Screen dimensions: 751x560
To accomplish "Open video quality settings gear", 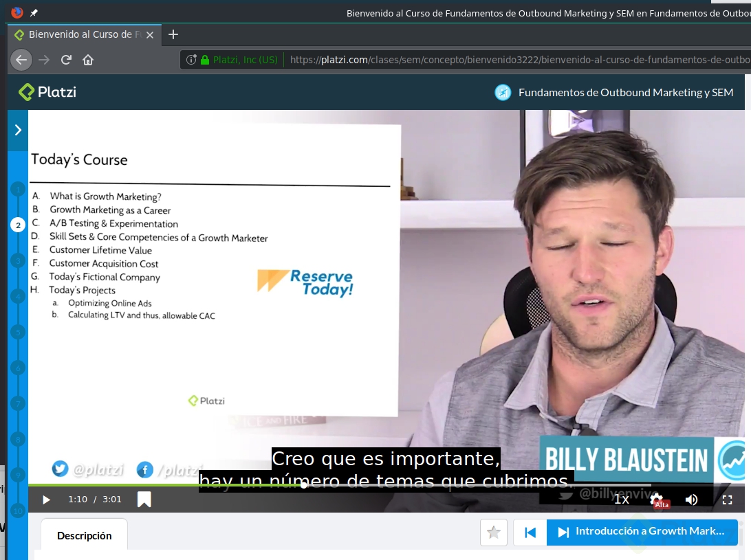I will click(658, 500).
